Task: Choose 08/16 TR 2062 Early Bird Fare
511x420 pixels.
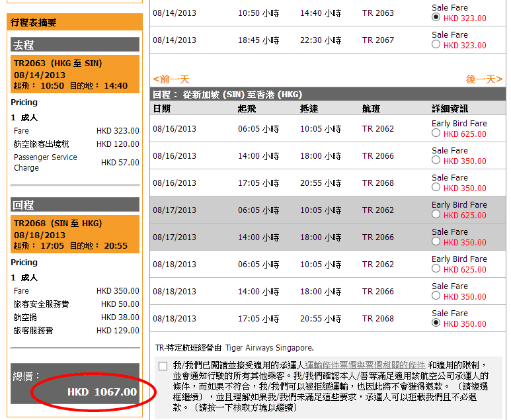Action: [436, 133]
